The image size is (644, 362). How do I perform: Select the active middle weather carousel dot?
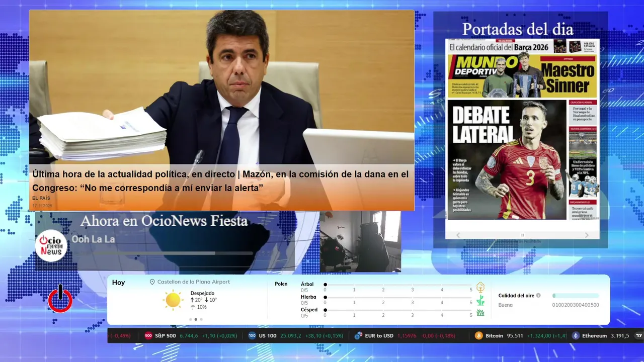(196, 319)
